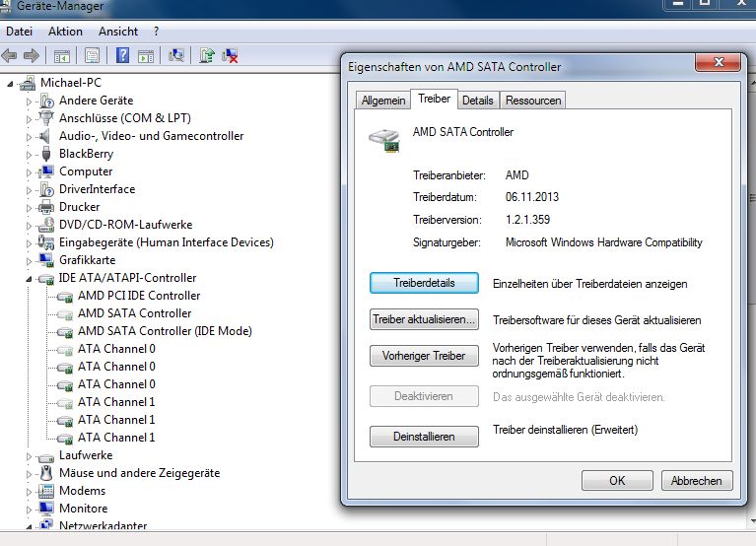Expand the Modems node

click(29, 492)
